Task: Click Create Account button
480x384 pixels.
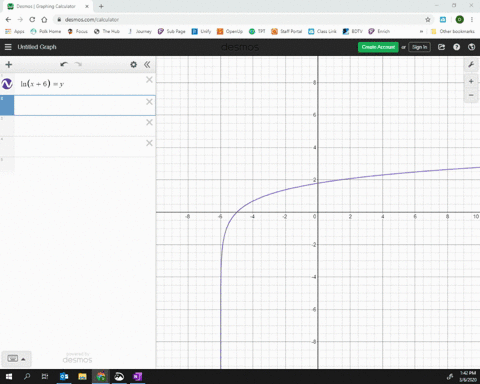Action: 378,47
